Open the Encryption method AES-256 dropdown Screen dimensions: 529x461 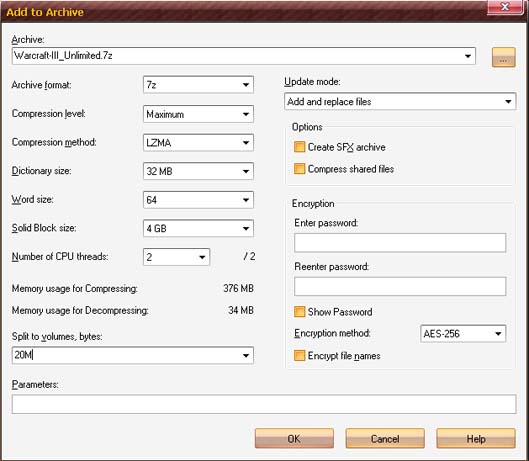pos(463,333)
